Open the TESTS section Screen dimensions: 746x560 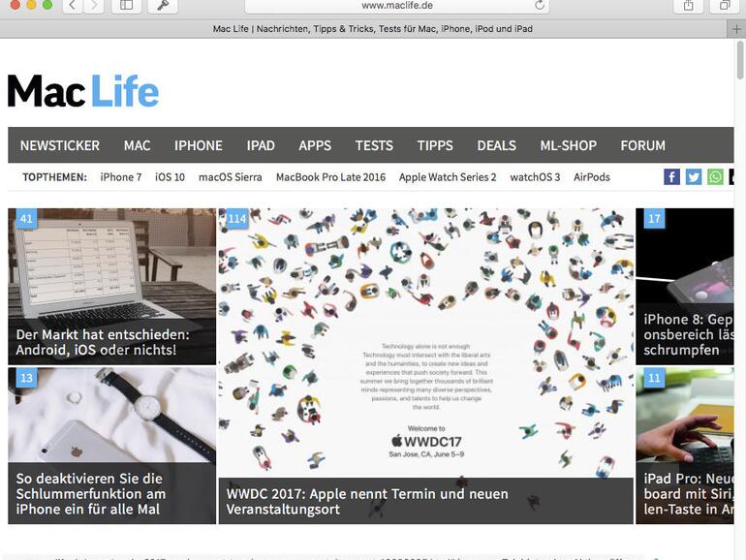coord(374,145)
